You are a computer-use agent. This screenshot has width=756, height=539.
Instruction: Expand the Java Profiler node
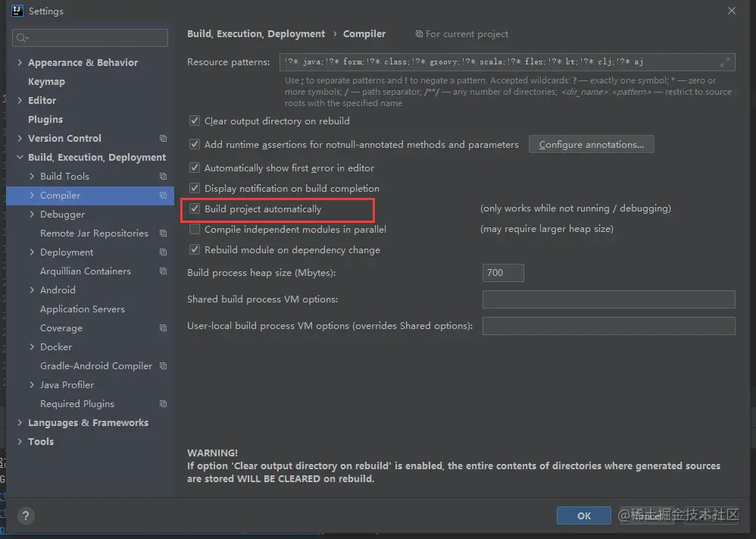point(32,385)
